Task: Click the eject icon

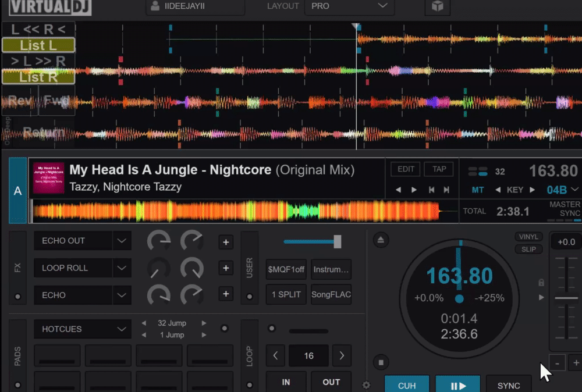Action: coord(381,240)
